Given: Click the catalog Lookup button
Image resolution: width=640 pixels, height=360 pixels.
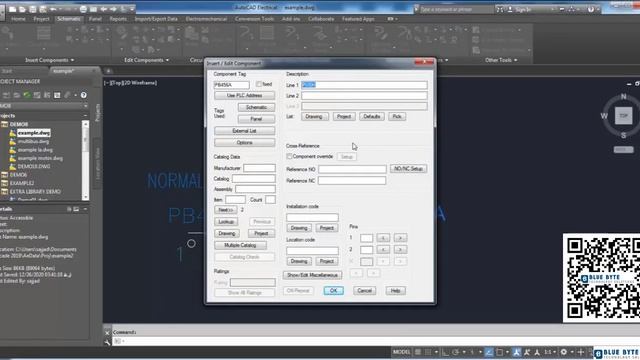Looking at the screenshot, I should coord(226,222).
